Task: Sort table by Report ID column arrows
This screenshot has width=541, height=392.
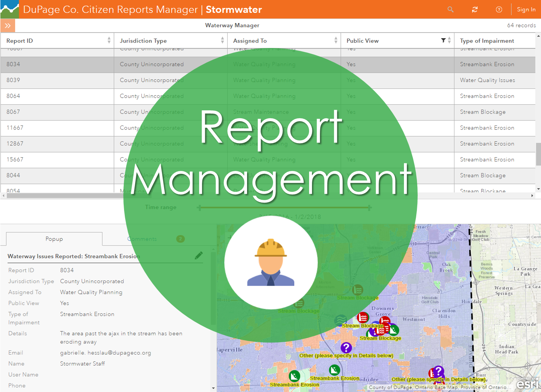Action: point(109,40)
